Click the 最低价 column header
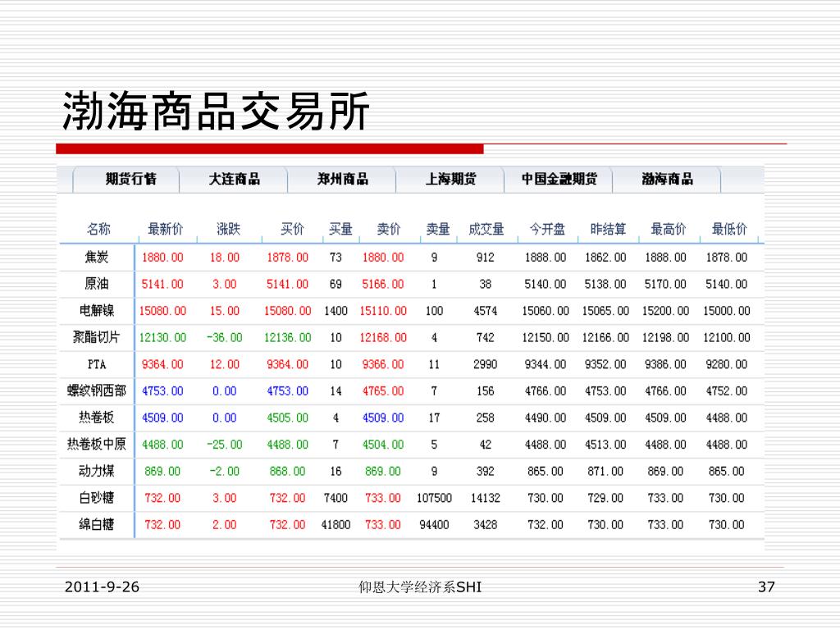 click(x=728, y=230)
